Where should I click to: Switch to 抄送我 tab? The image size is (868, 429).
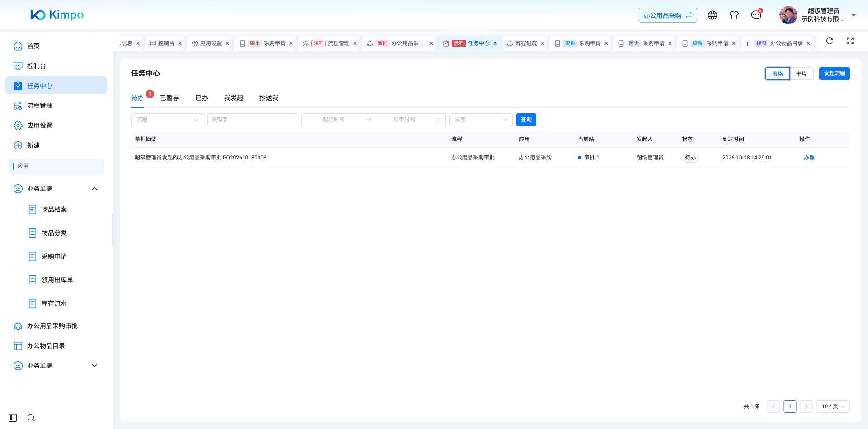pos(269,98)
